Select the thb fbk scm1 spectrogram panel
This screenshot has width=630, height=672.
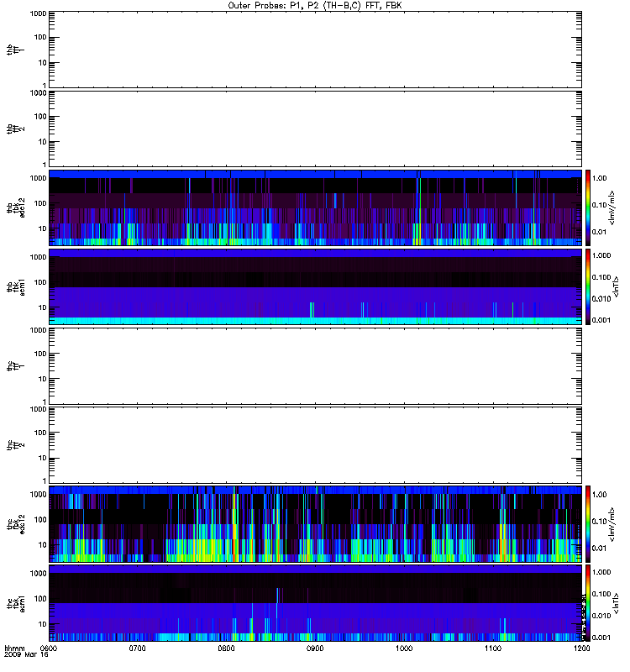click(x=315, y=286)
